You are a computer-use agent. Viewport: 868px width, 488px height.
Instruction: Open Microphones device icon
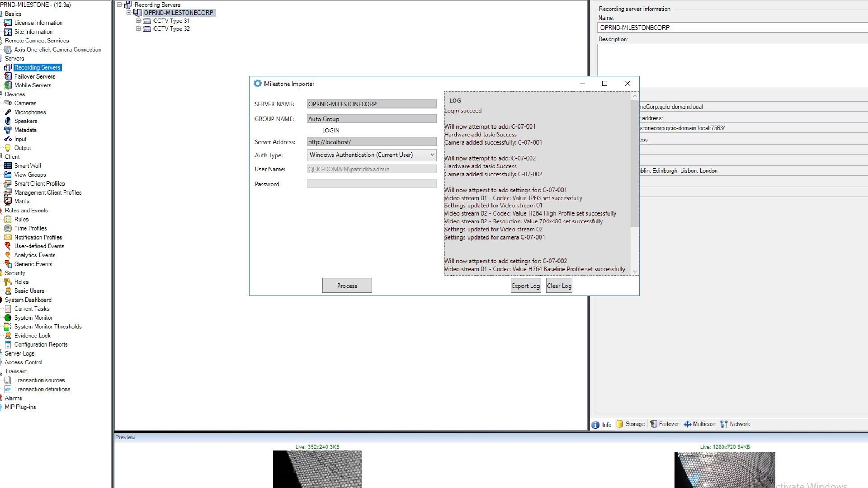(x=8, y=112)
